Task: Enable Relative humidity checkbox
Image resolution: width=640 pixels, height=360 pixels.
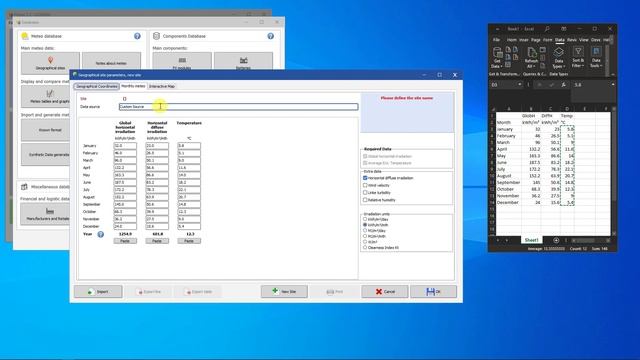Action: point(365,200)
